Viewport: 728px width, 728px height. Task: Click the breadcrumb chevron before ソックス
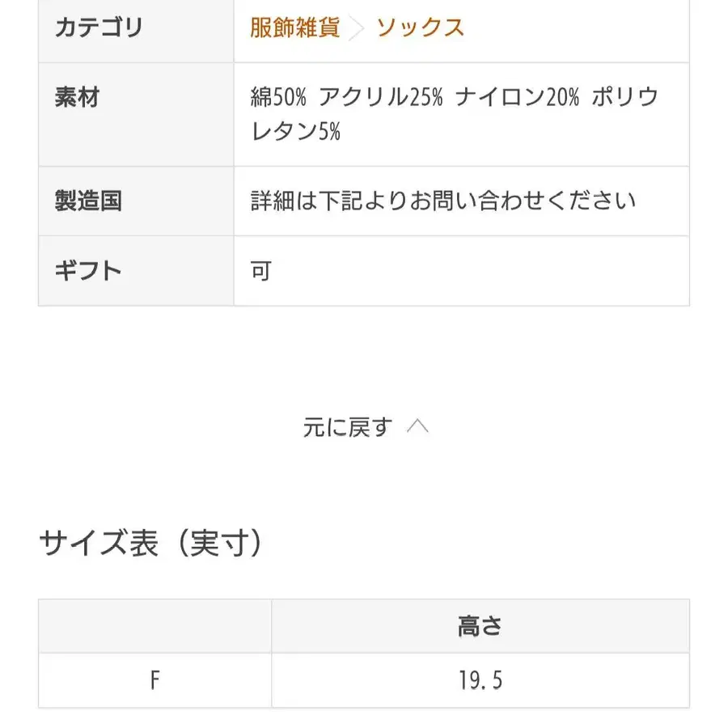pos(357,28)
